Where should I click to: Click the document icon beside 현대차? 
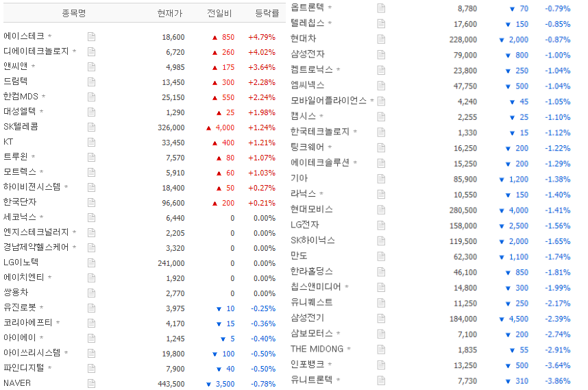pos(381,39)
